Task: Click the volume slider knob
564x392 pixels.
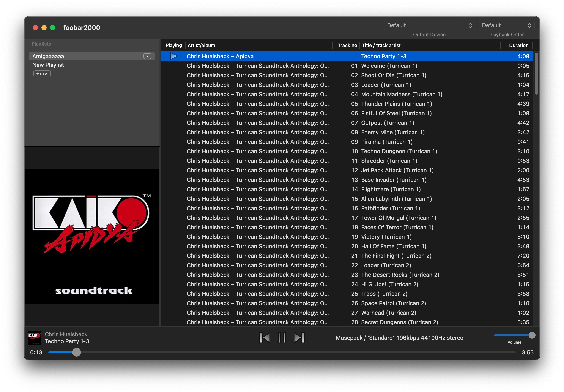Action: (532, 335)
